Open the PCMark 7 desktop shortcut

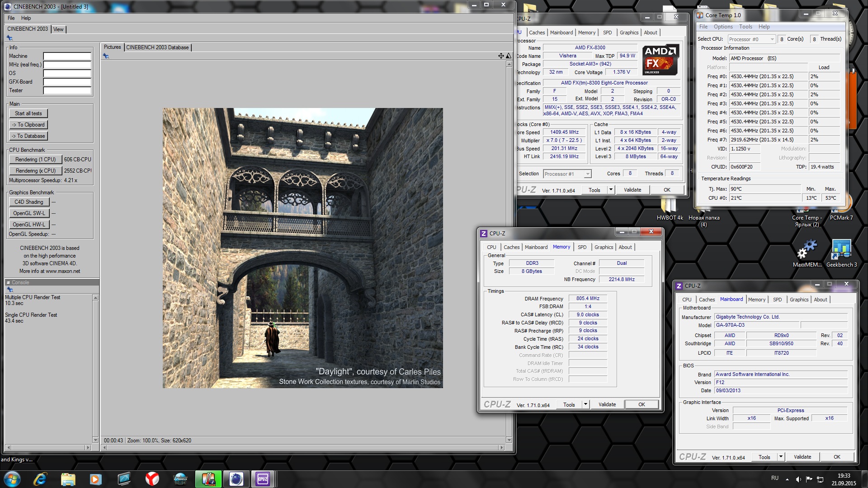click(841, 211)
